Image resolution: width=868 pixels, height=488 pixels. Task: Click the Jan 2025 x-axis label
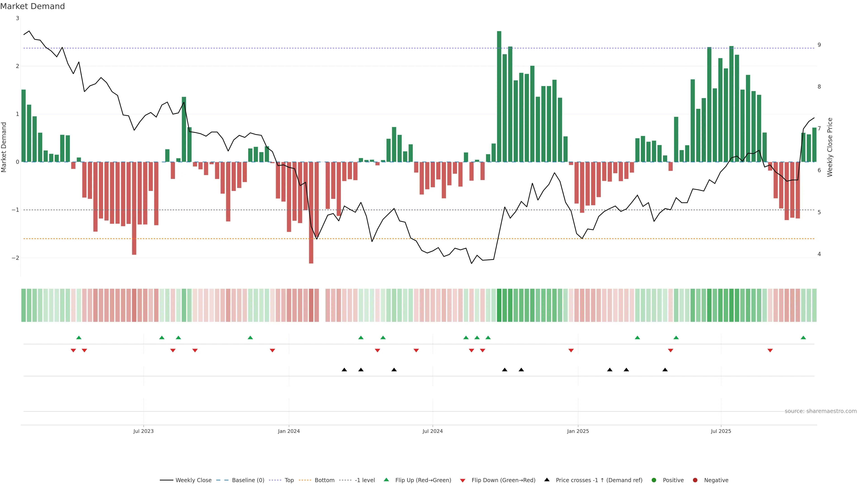coord(578,431)
